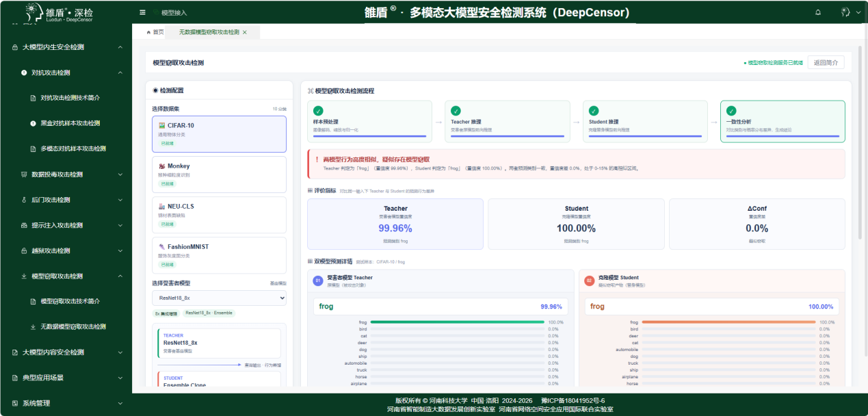Click the Teacher 99.96% metric card
Image resolution: width=868 pixels, height=416 pixels.
point(395,224)
